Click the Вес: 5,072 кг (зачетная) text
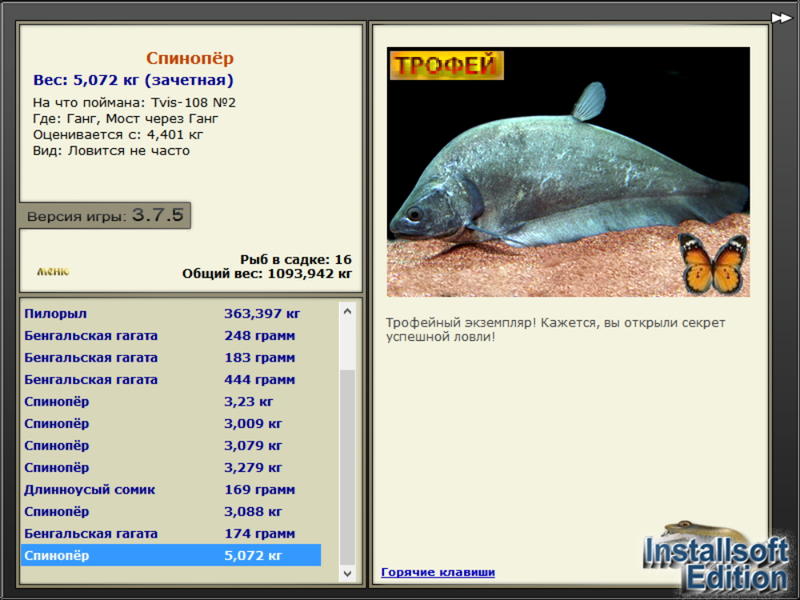The image size is (800, 600). pos(133,80)
